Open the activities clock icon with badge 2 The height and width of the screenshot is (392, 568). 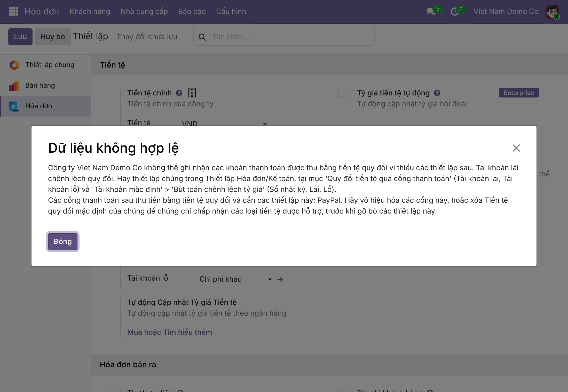point(455,12)
